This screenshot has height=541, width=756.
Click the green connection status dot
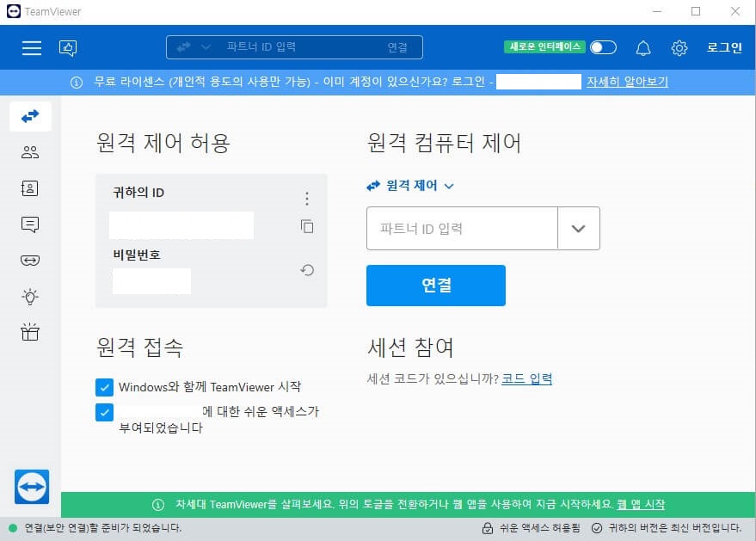pyautogui.click(x=13, y=528)
